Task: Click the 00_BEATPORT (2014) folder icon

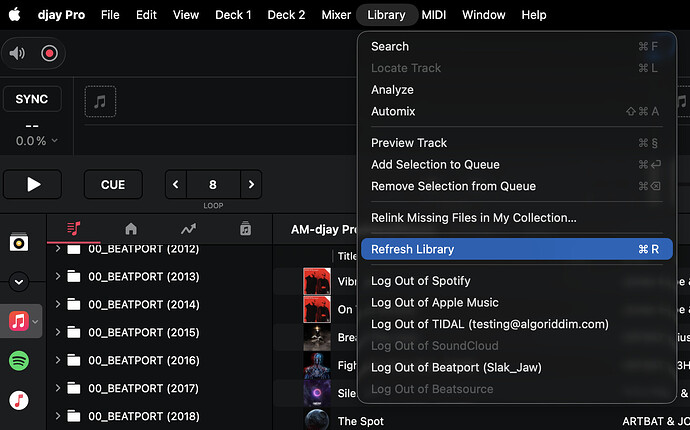Action: click(x=74, y=305)
